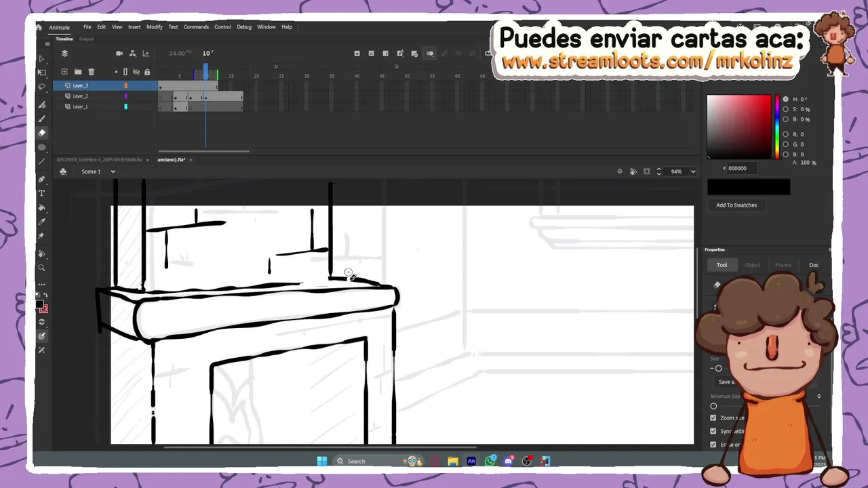Toggle clip content outside stage
The width and height of the screenshot is (868, 488).
coord(646,171)
